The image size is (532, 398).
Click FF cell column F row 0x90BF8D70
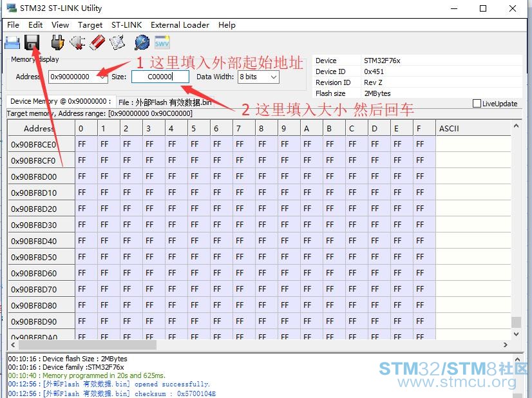[424, 289]
